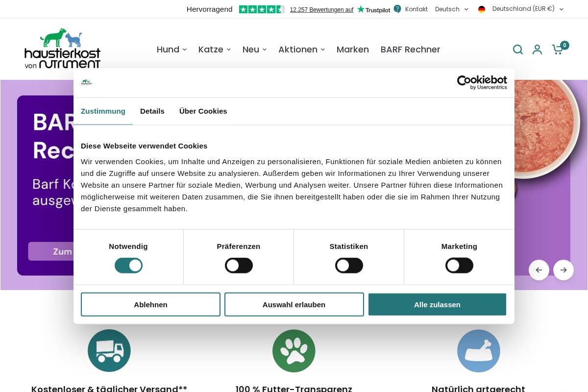Open the Deutsch language dropdown
The height and width of the screenshot is (392, 588).
tap(452, 9)
